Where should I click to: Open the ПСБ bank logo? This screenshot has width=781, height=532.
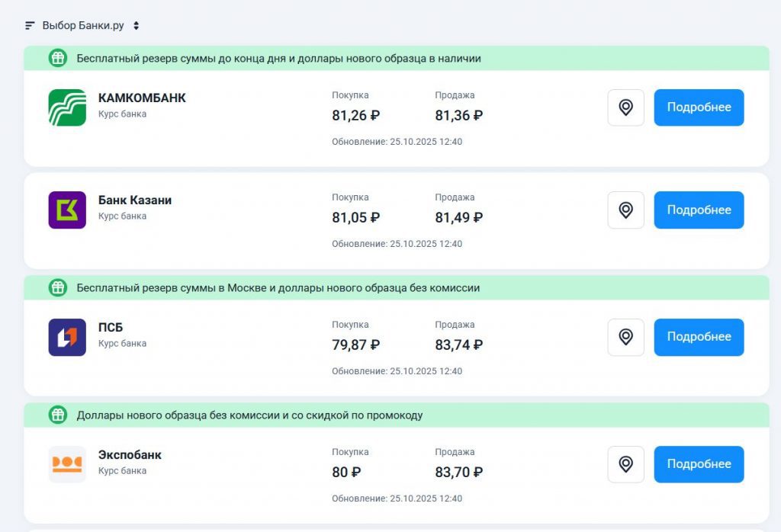pos(67,337)
